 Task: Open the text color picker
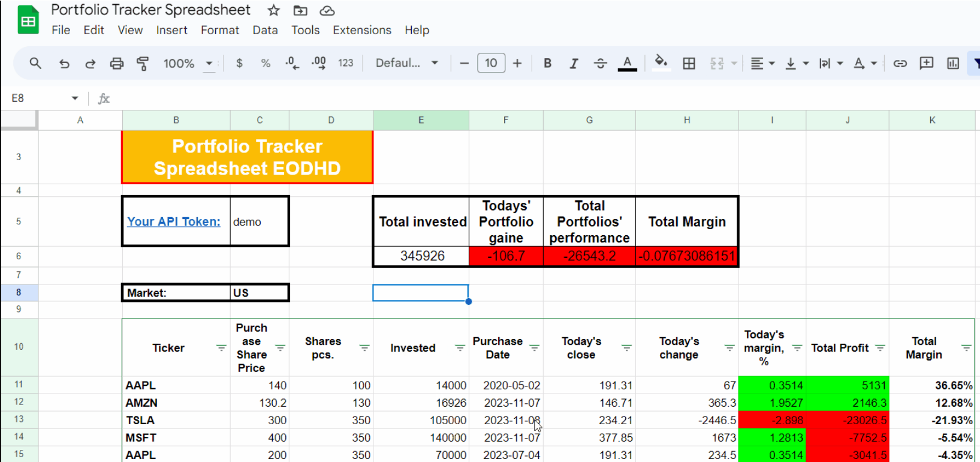click(627, 63)
